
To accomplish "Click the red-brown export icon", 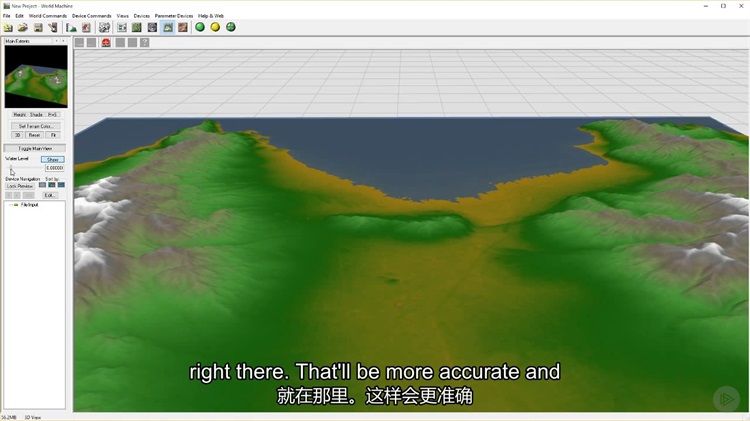I will [86, 27].
